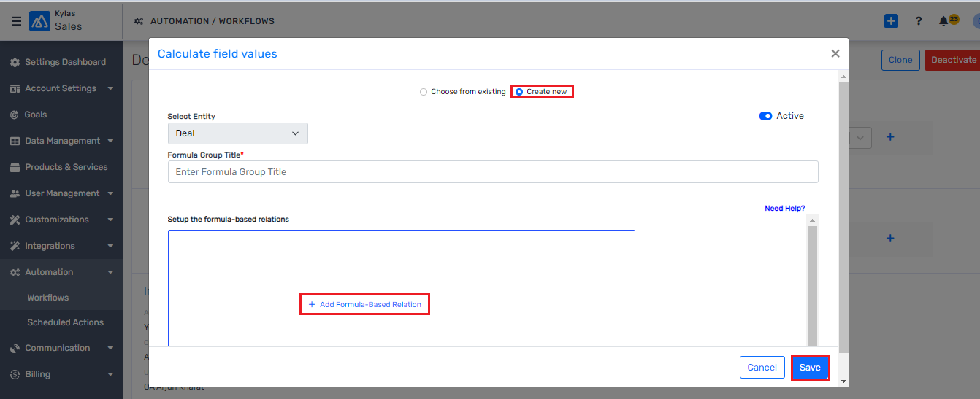Click the blue quick-add plus icon
Viewport: 980px width, 399px height.
[x=891, y=21]
